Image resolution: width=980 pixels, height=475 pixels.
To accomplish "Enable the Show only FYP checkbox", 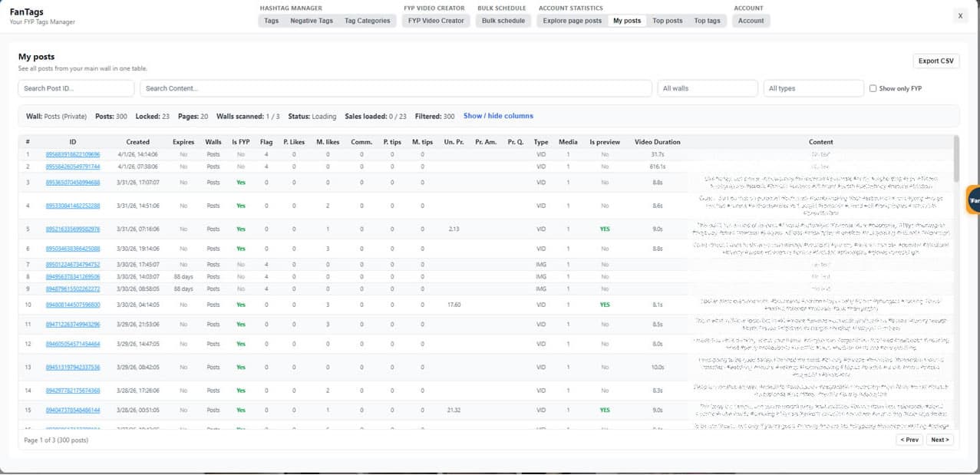I will pyautogui.click(x=873, y=88).
